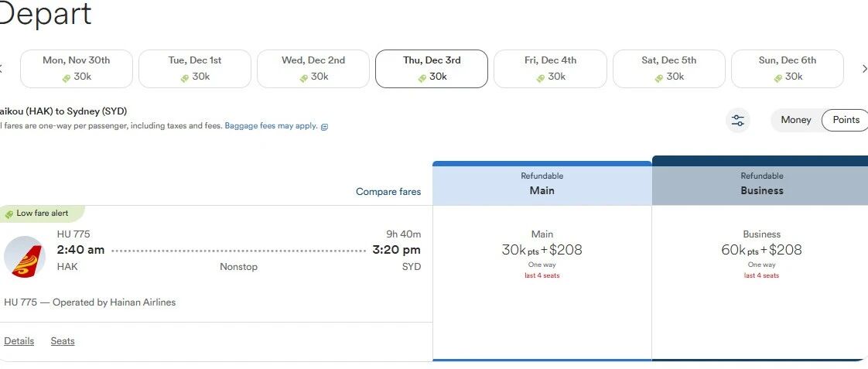Select Sun, Dec 6th date tab
The height and width of the screenshot is (369, 868).
click(x=788, y=69)
